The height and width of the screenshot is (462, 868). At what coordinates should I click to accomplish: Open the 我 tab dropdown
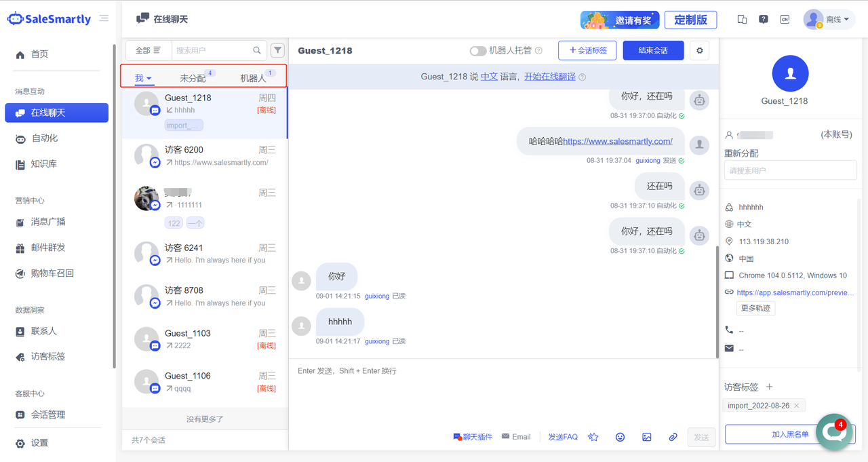(x=143, y=78)
